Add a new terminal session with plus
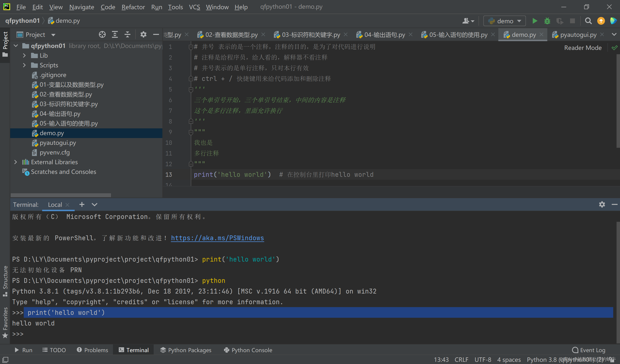 [82, 204]
